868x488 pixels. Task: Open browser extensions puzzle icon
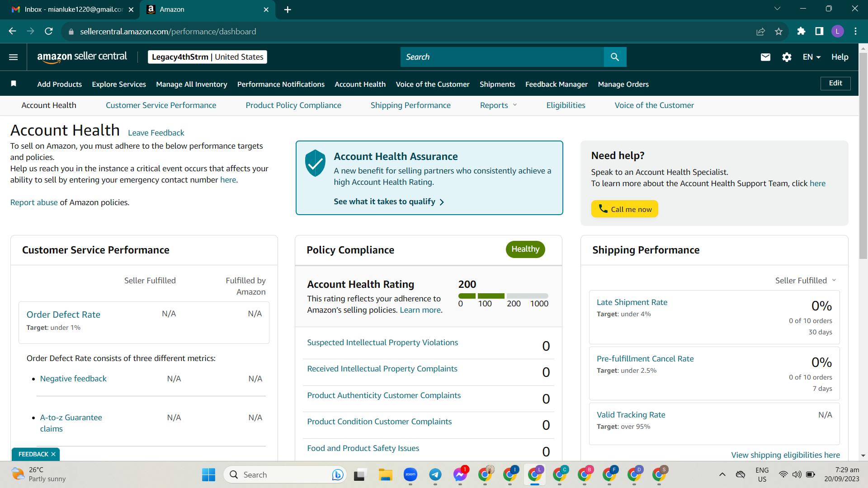(801, 31)
